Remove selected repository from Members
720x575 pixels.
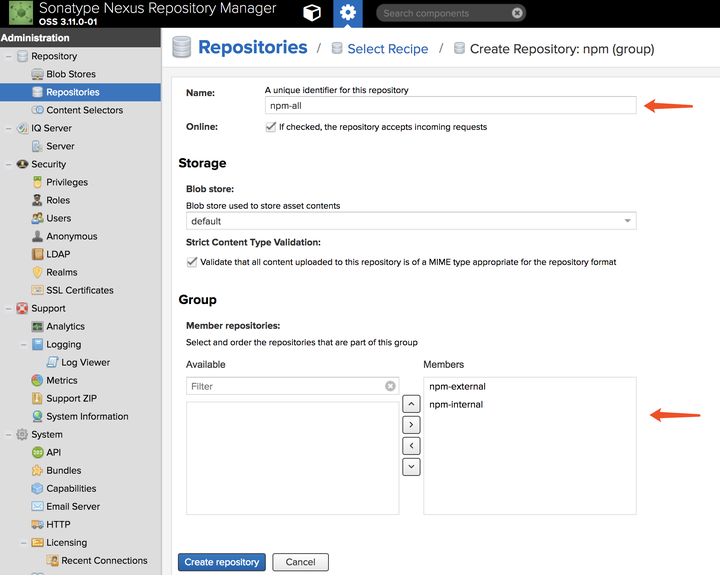(x=411, y=446)
